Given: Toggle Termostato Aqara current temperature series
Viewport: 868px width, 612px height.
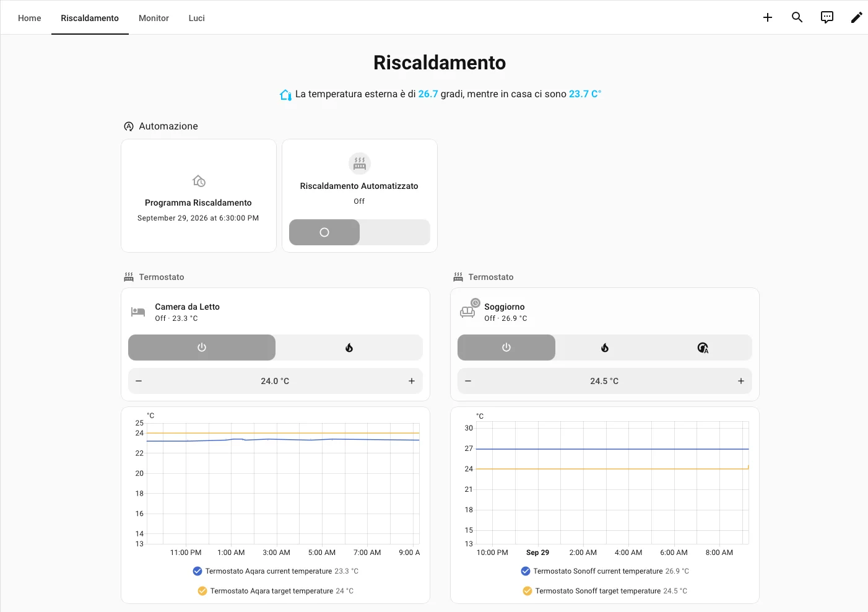Looking at the screenshot, I should (276, 571).
